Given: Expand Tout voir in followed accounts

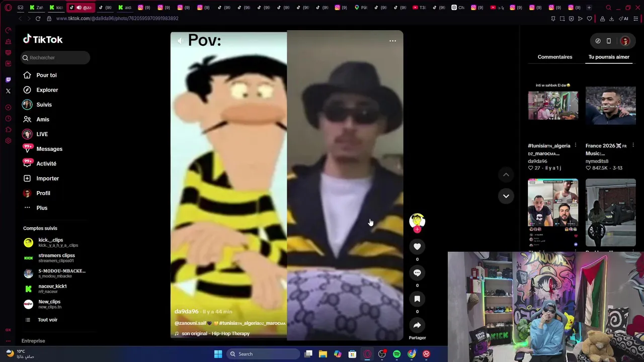Looking at the screenshot, I should (41, 320).
